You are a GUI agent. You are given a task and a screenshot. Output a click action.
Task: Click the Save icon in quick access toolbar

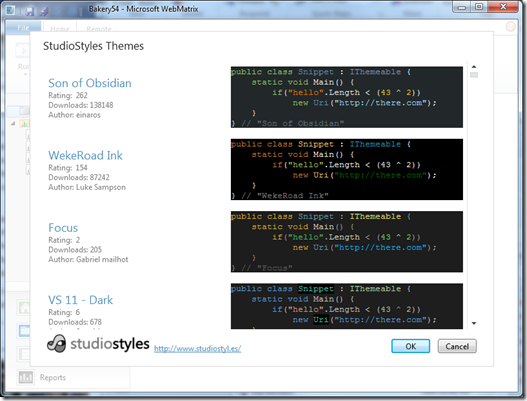[x=30, y=11]
